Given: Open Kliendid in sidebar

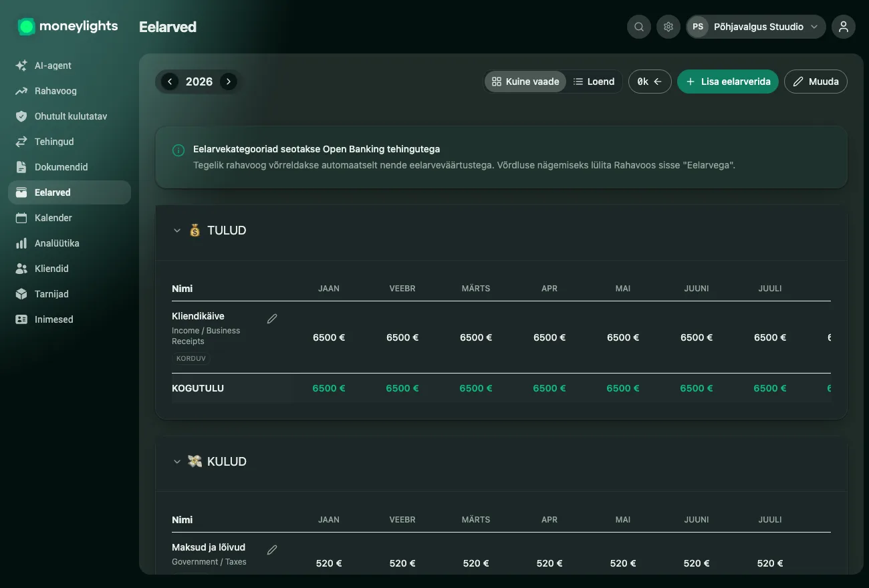Looking at the screenshot, I should (70, 269).
